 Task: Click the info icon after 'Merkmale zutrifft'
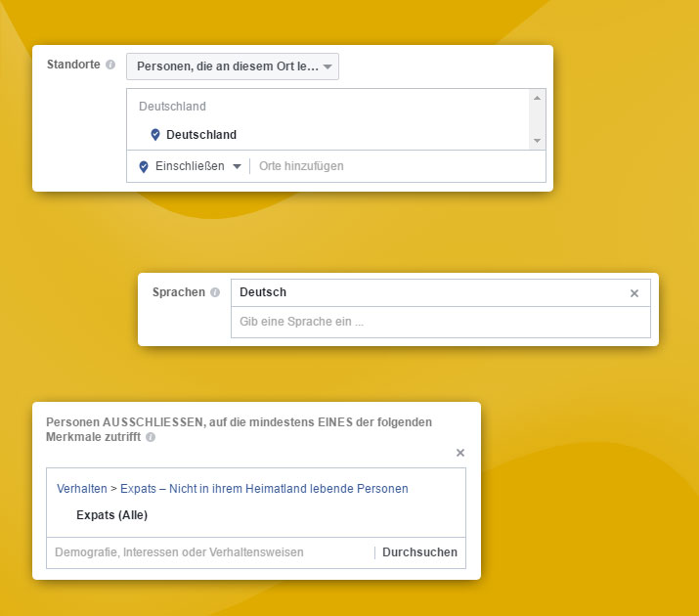(151, 437)
